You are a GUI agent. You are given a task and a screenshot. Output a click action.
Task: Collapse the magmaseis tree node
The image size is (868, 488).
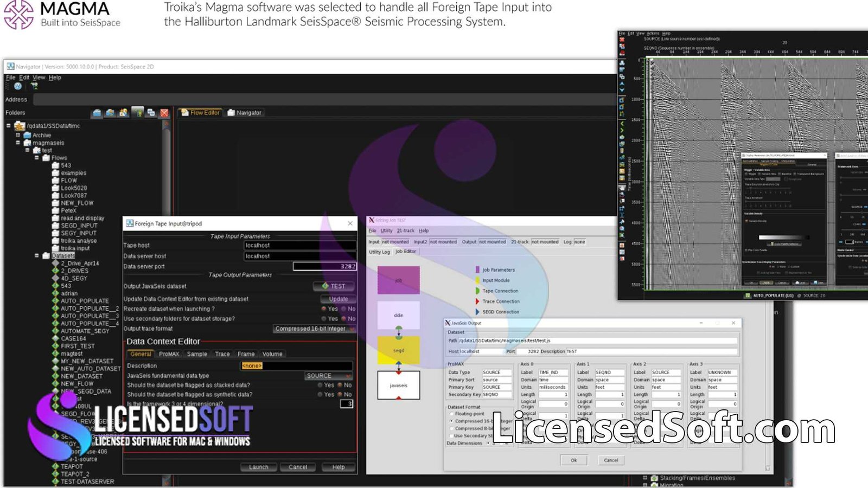(x=18, y=143)
